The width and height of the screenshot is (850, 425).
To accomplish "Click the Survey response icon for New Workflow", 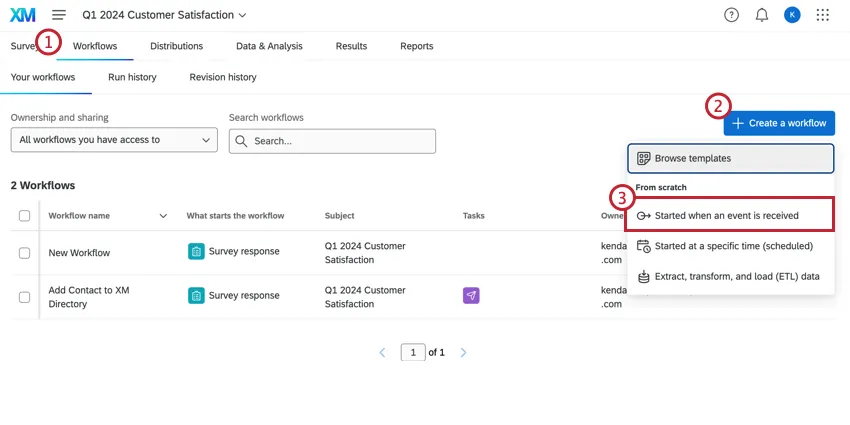I will coord(196,252).
